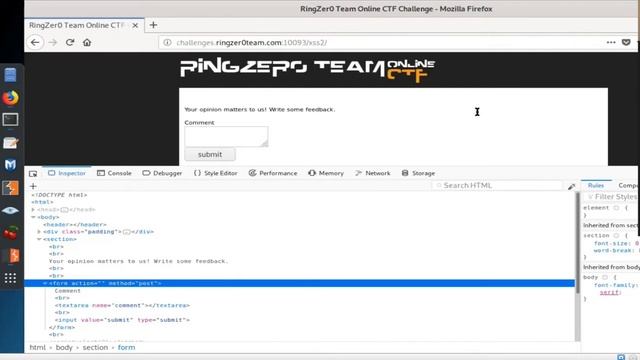Click the browser Back arrow button
The height and width of the screenshot is (360, 640).
coord(35,42)
